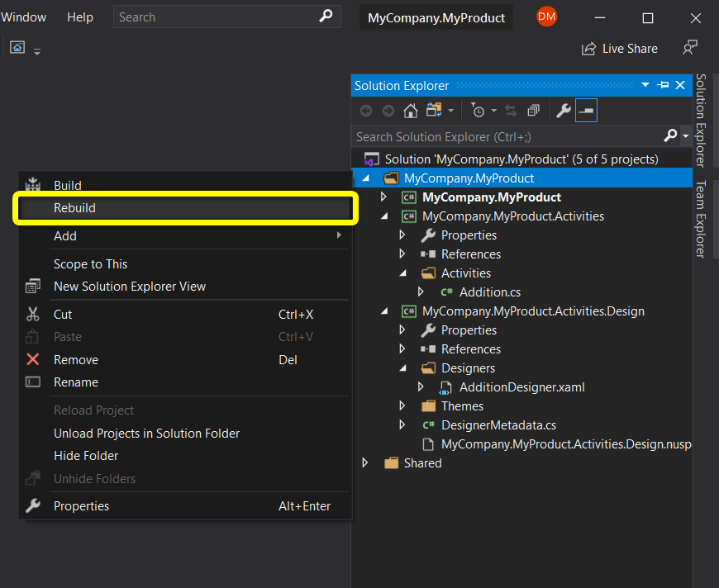Expand the Themes folder
This screenshot has height=588, width=719.
402,406
